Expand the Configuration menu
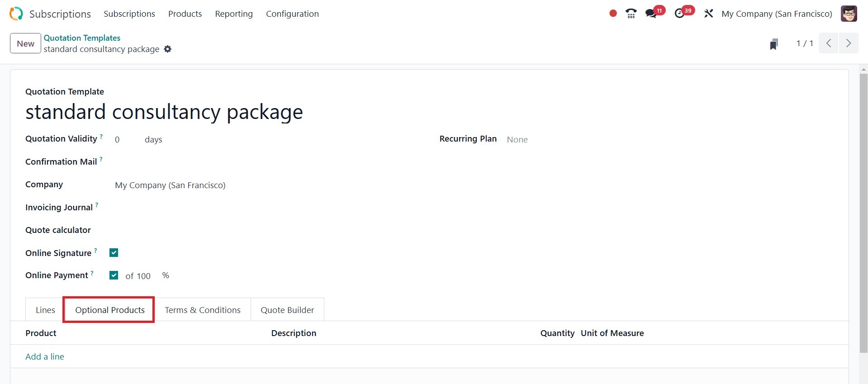 click(x=292, y=14)
